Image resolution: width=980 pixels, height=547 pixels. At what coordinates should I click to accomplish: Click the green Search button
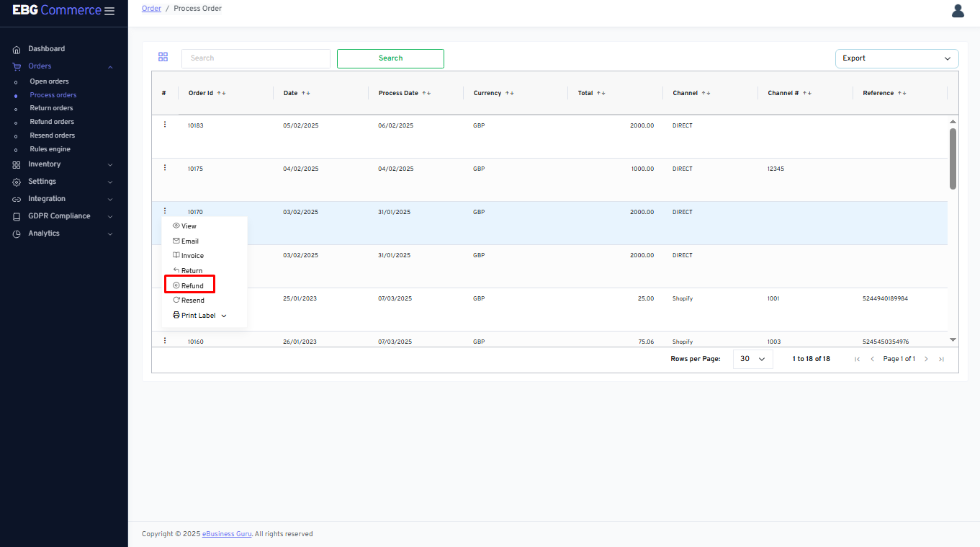click(390, 58)
